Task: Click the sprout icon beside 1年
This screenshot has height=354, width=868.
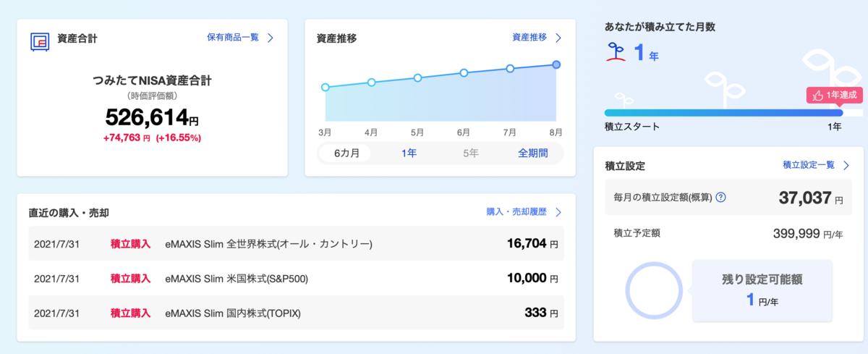Action: 616,54
